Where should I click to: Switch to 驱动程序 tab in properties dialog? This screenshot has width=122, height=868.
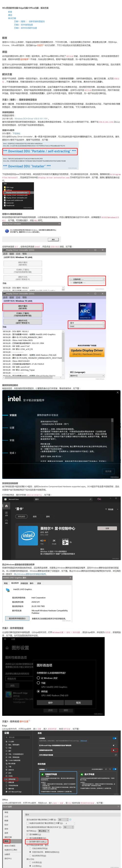tap(15, 583)
